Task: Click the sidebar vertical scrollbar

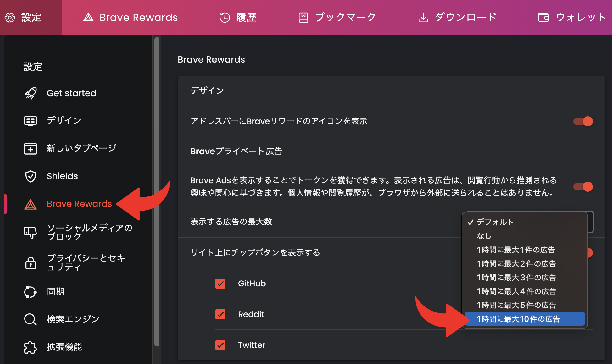Action: [157, 192]
